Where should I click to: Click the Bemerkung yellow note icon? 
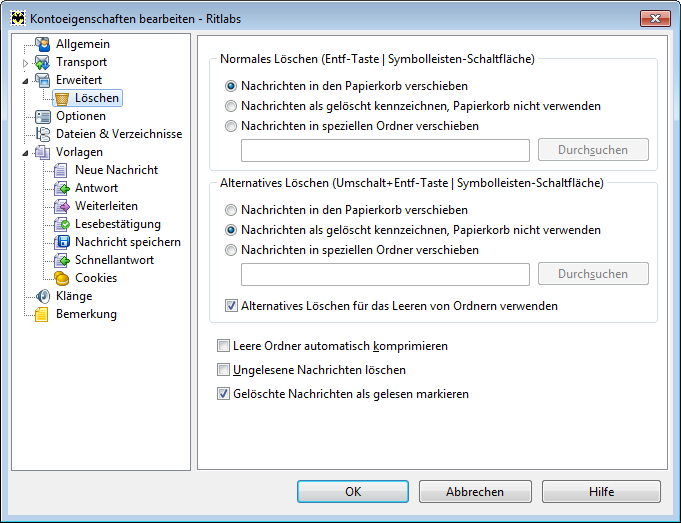click(42, 314)
